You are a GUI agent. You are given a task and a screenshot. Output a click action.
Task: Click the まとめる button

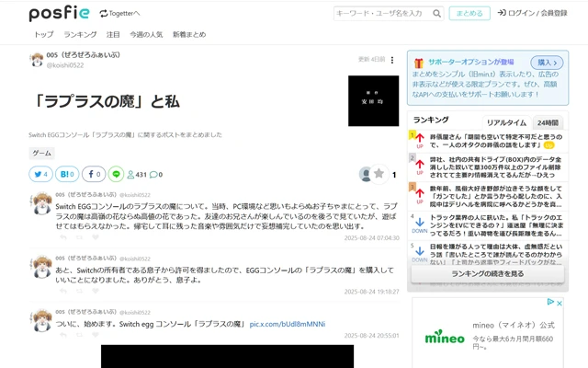tap(469, 13)
